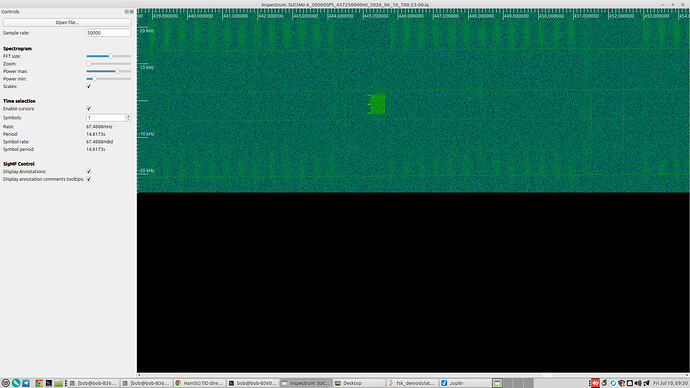Switch to second bob@bob terminal window
Screen dimensions: 690x388
[x=146, y=383]
